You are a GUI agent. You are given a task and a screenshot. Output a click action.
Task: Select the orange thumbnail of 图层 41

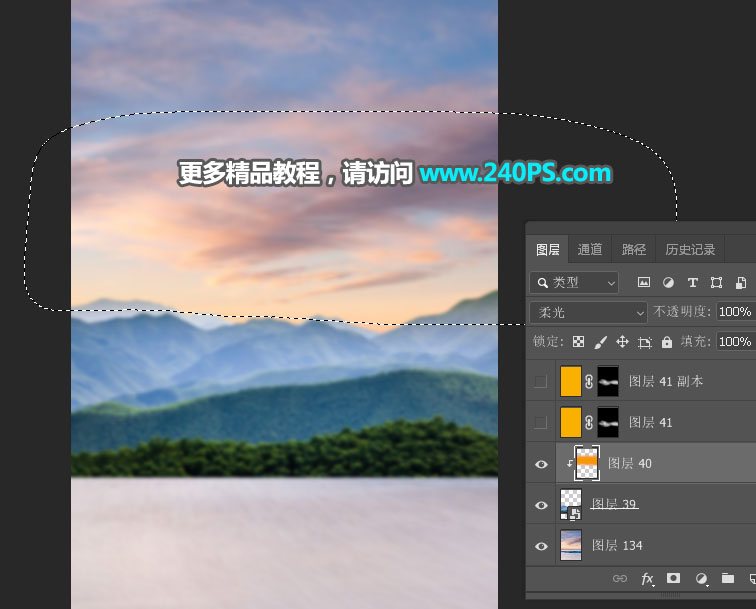point(570,422)
